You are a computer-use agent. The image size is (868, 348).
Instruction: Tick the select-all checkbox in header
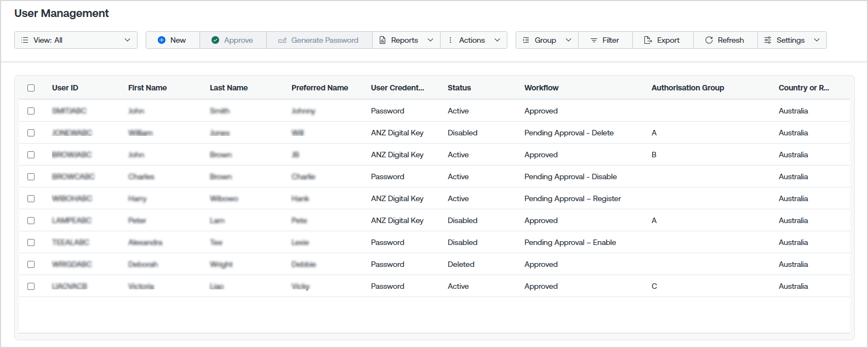31,88
